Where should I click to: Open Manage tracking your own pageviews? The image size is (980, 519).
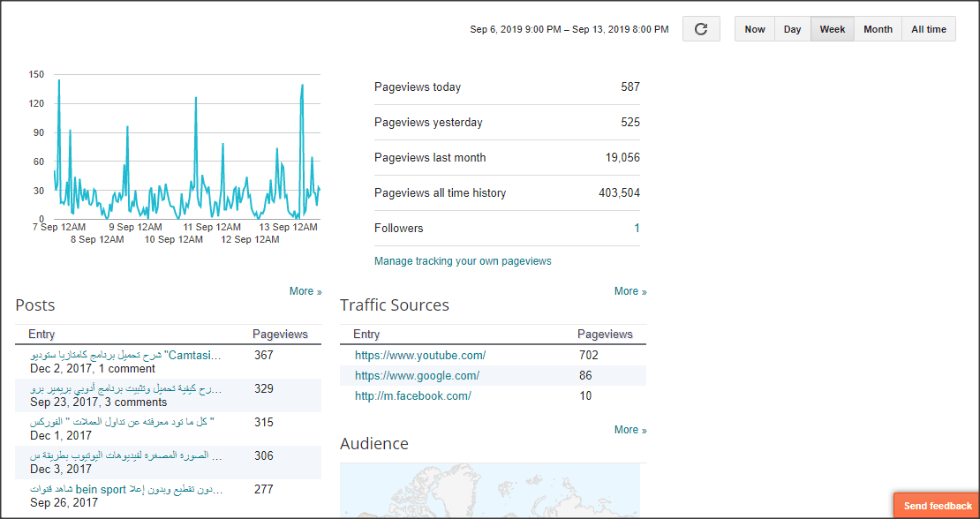(463, 261)
